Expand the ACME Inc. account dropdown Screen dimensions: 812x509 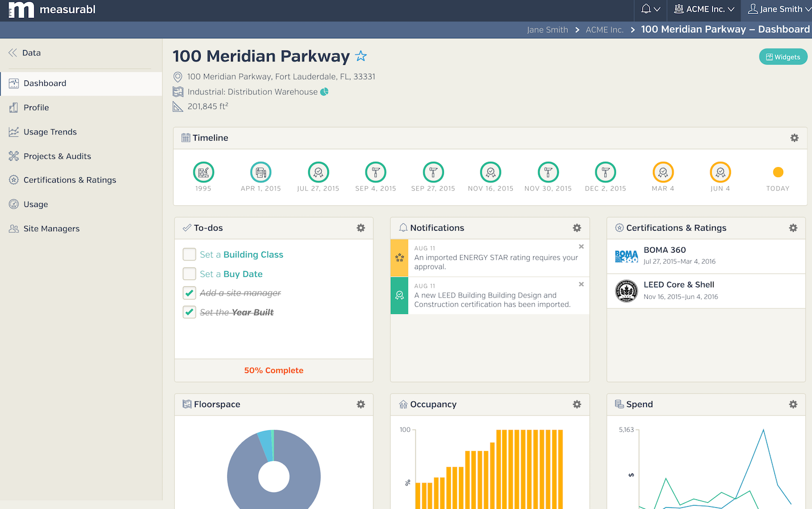click(704, 9)
